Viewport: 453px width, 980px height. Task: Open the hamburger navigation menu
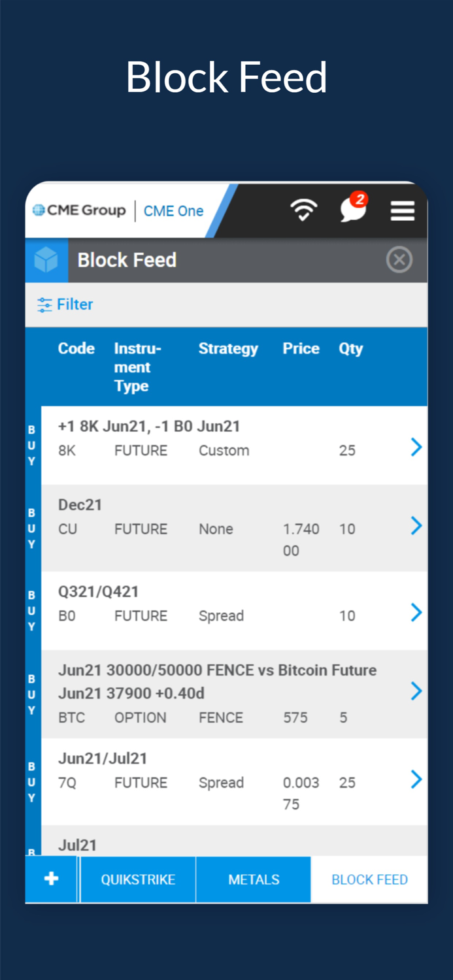tap(403, 210)
